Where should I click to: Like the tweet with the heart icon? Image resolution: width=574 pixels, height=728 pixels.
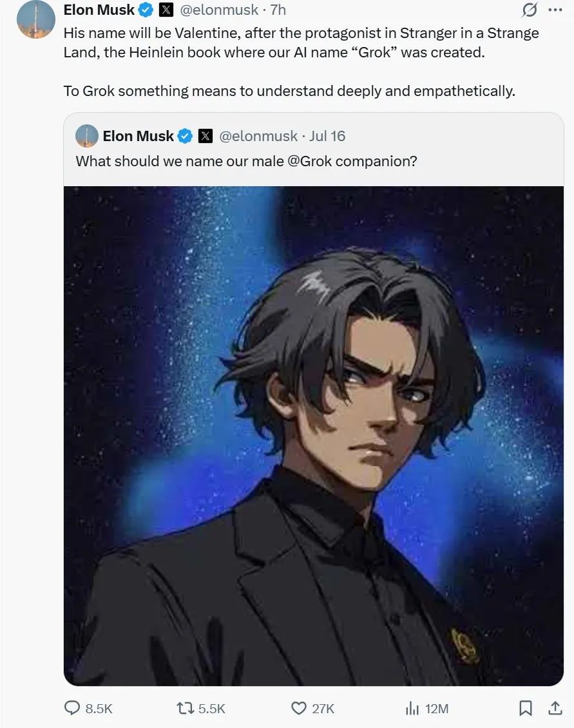pos(299,708)
